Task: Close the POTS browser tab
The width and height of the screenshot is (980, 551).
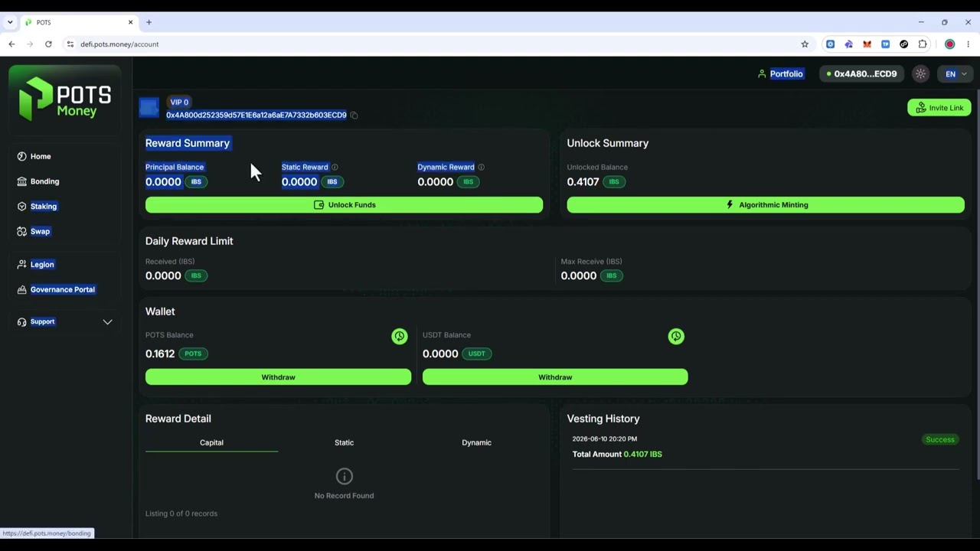Action: [130, 22]
